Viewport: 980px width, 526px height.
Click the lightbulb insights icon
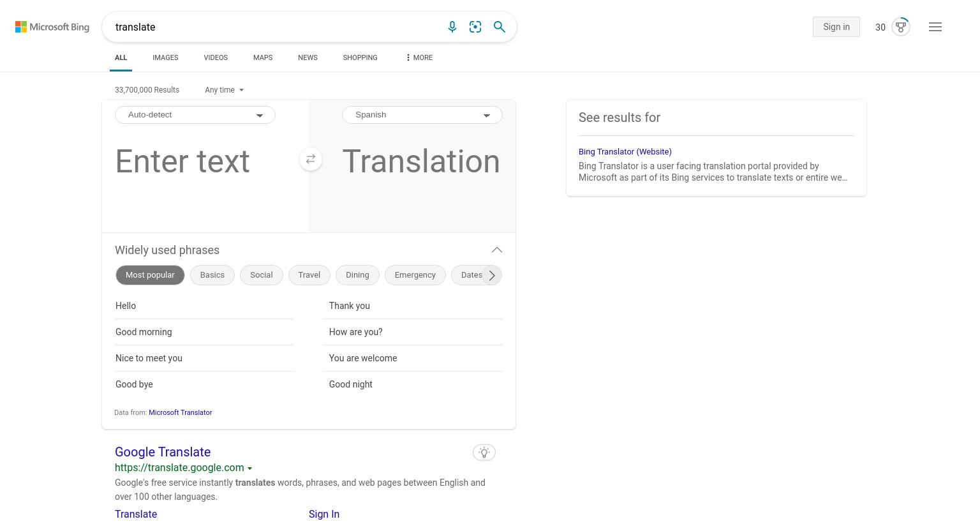[484, 453]
